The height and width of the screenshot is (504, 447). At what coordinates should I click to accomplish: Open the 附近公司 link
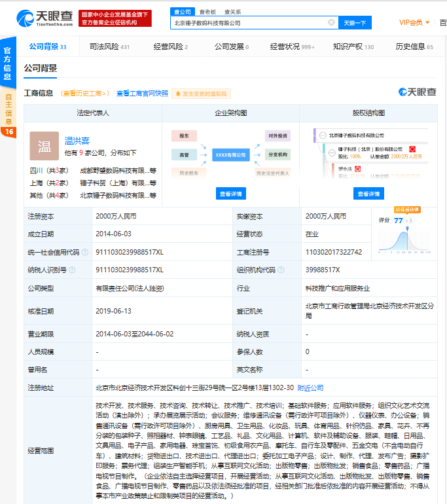pyautogui.click(x=310, y=387)
